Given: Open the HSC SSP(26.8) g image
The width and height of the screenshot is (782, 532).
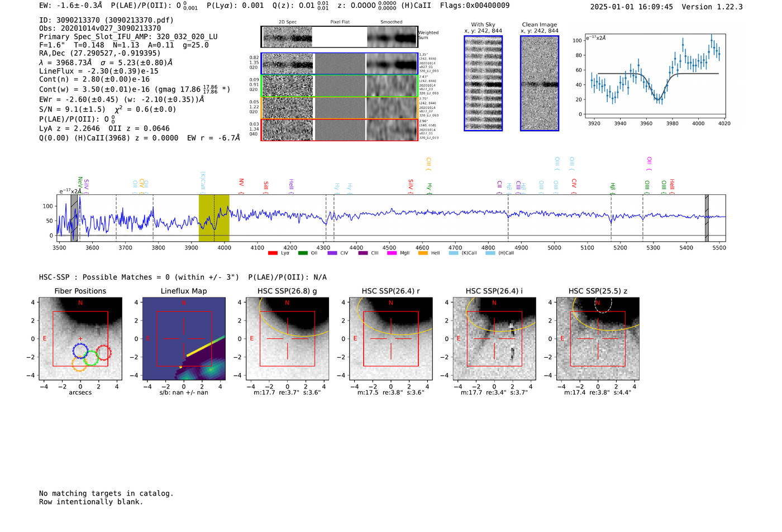Looking at the screenshot, I should click(x=287, y=339).
